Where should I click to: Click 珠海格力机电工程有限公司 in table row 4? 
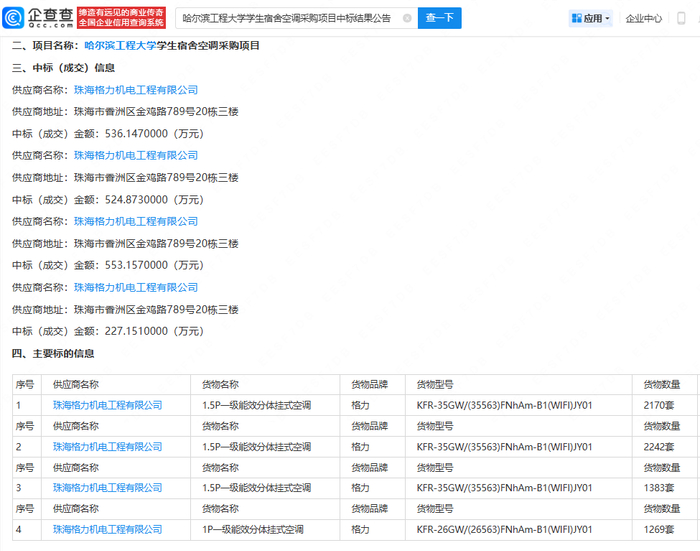[107, 529]
